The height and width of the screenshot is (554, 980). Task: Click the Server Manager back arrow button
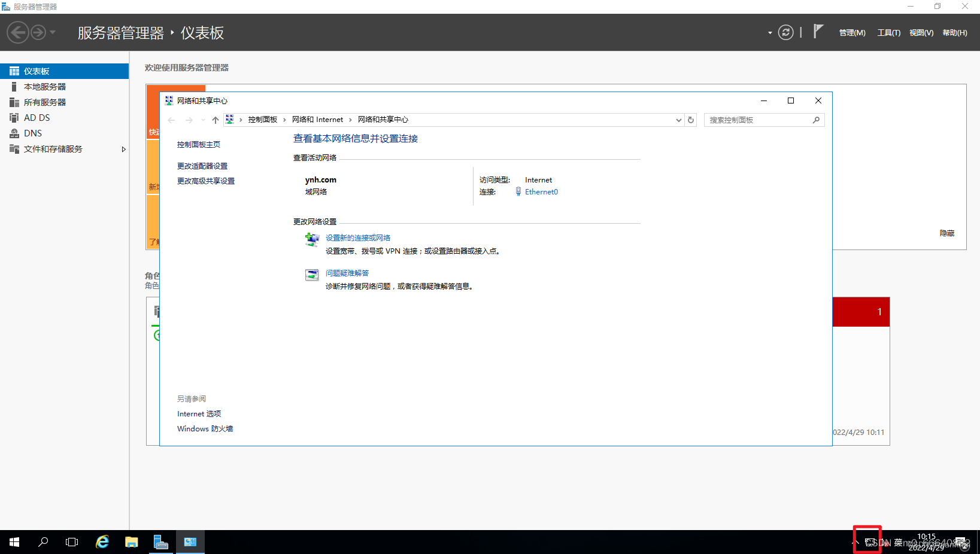coord(18,32)
